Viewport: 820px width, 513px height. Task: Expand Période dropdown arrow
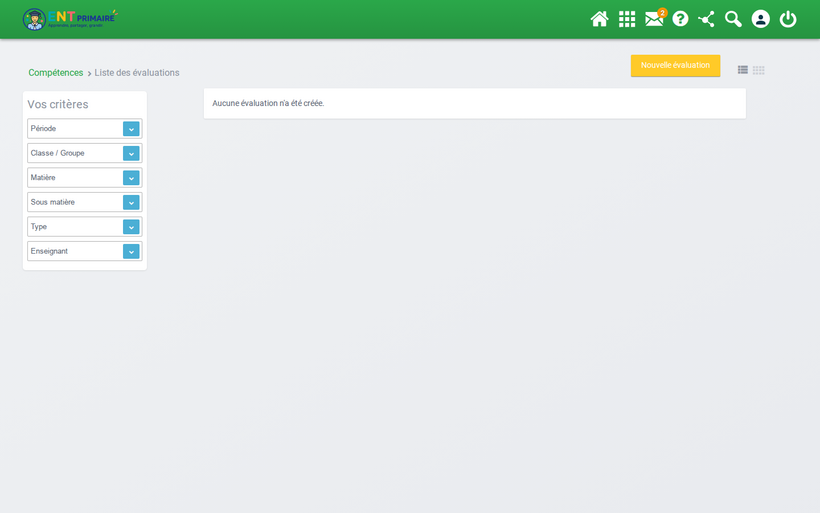pyautogui.click(x=131, y=129)
